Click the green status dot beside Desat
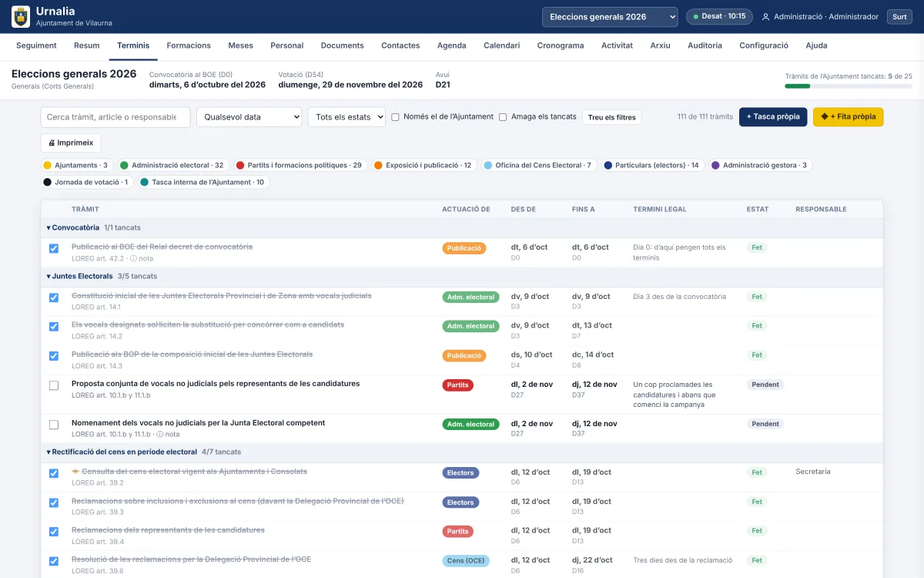The image size is (924, 578). pos(696,17)
